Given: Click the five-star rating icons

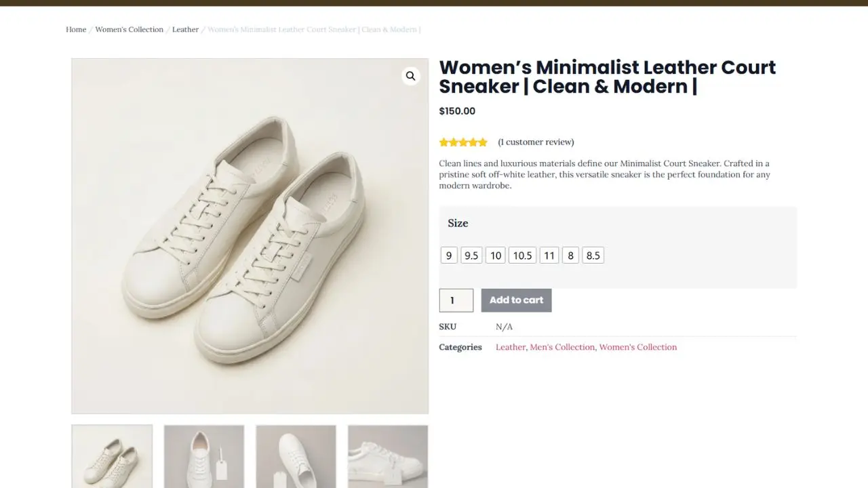Looking at the screenshot, I should tap(463, 142).
